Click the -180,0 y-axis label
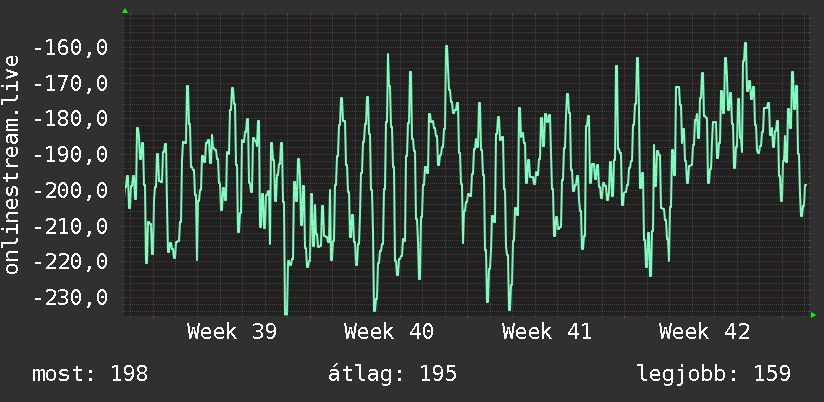The height and width of the screenshot is (402, 824). click(x=70, y=119)
